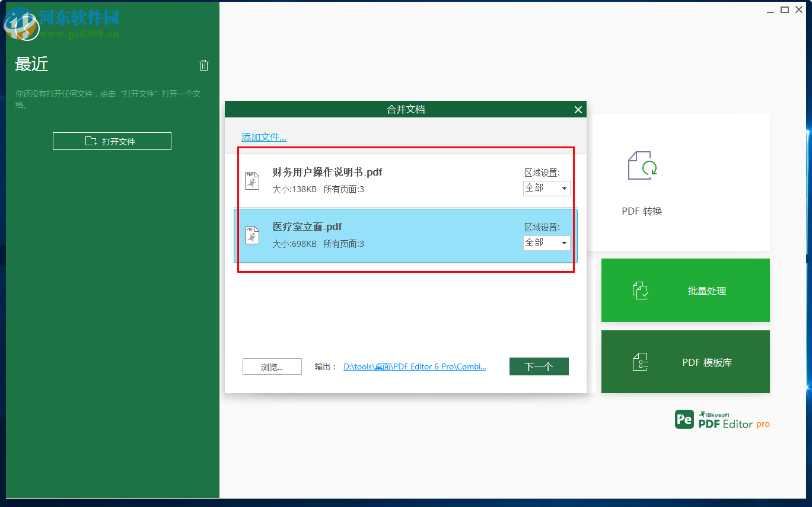Click 大小:138KB text
812x507 pixels.
[294, 189]
